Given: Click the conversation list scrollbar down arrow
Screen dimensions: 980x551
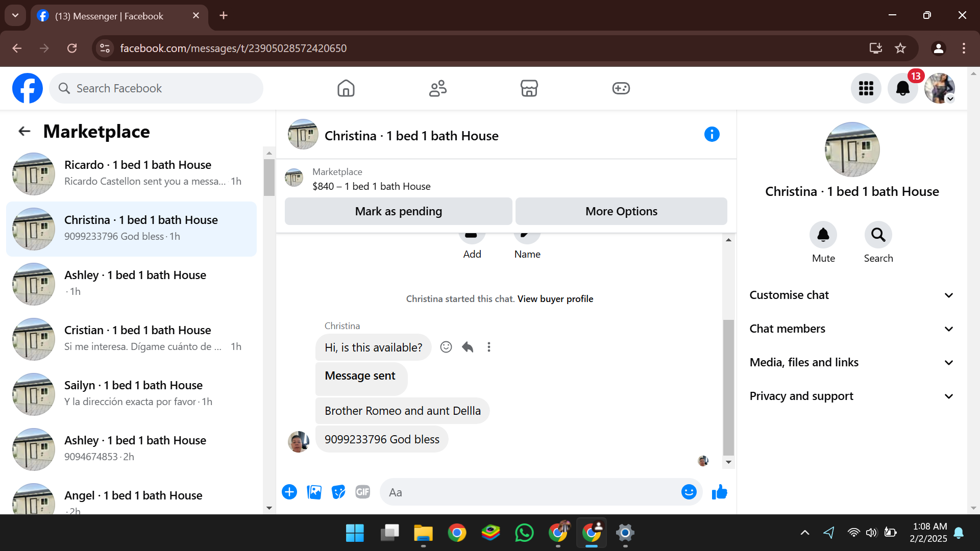Looking at the screenshot, I should pyautogui.click(x=269, y=508).
